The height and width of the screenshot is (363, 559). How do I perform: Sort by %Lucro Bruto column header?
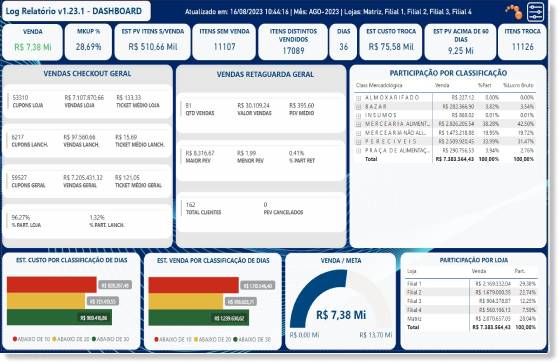(x=518, y=86)
